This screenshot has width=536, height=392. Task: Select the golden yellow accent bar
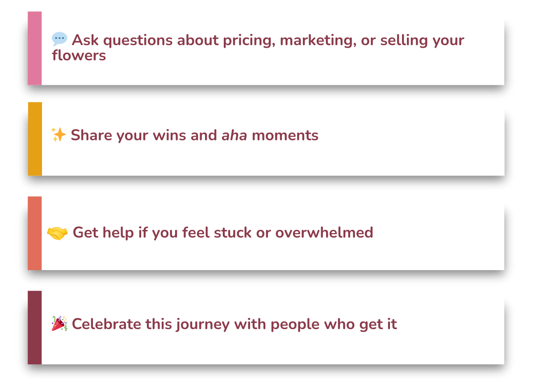click(35, 139)
